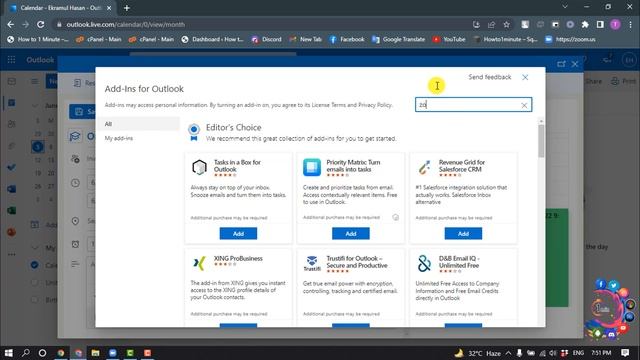Open the License Terms link
640x360 pixels.
[329, 105]
